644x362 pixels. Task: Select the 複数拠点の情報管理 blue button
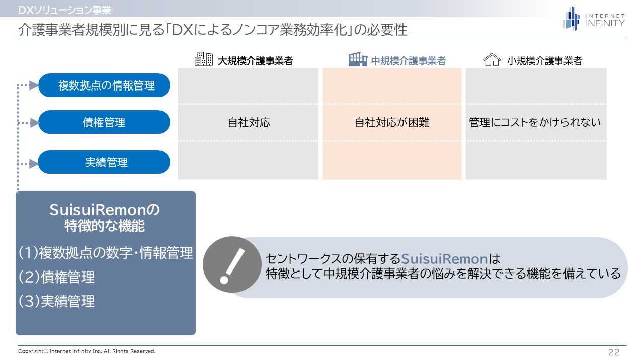point(104,85)
